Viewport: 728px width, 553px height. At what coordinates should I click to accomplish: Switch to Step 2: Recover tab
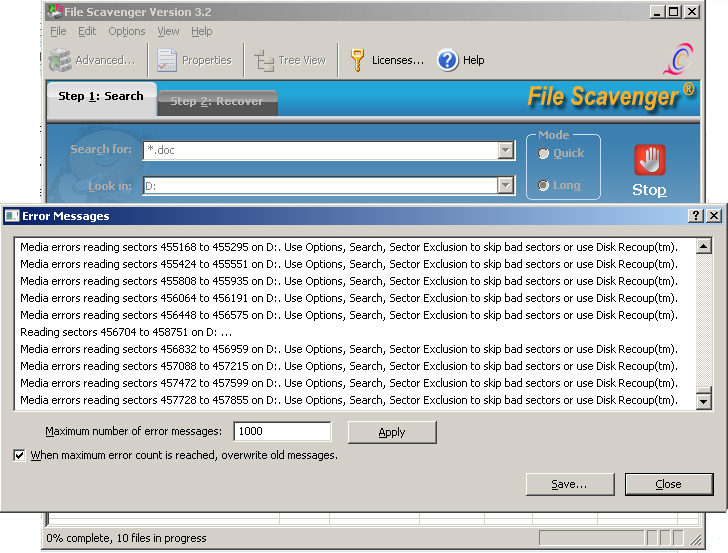[217, 102]
